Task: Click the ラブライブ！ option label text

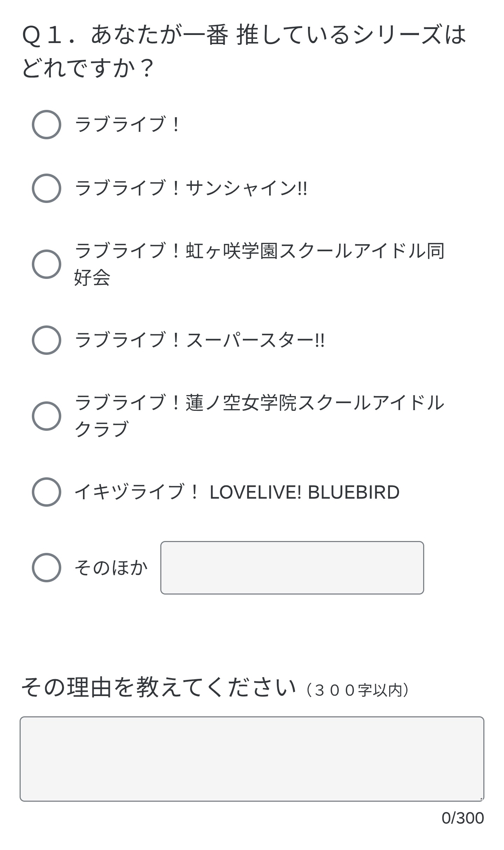Action: [127, 125]
